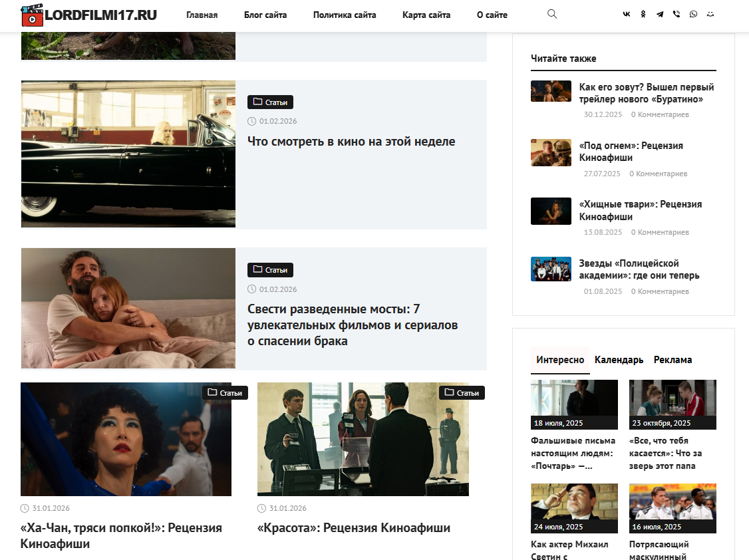Open 'Потрясающий маскулинный' article link
749x560 pixels.
(659, 549)
